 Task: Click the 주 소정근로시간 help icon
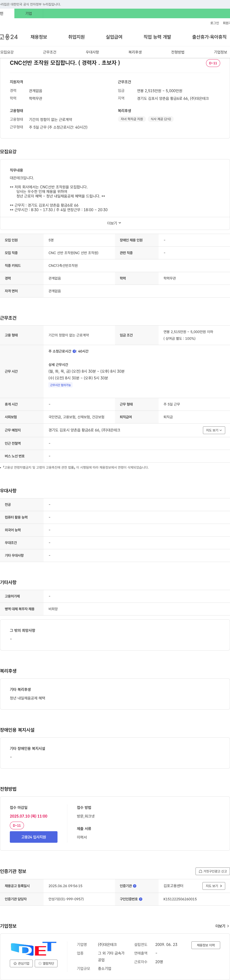click(74, 351)
